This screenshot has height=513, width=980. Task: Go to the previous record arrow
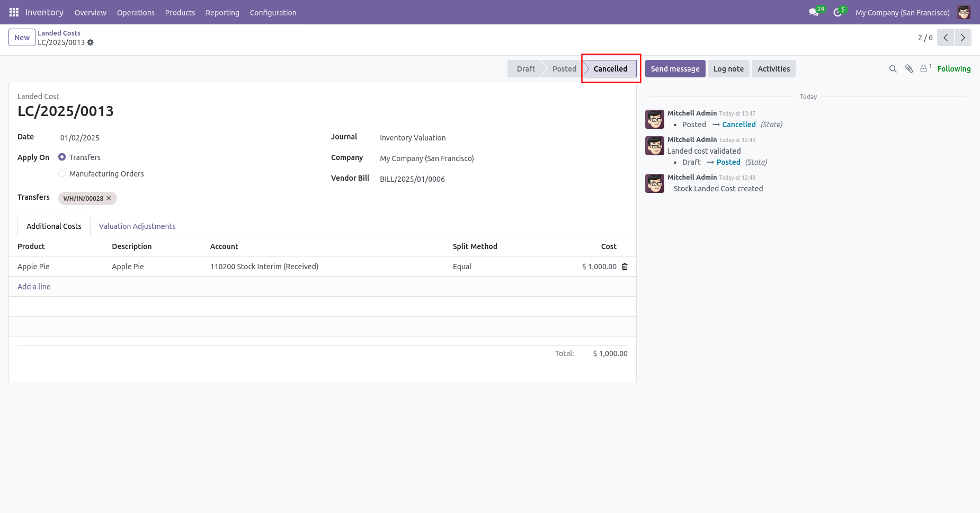[946, 38]
